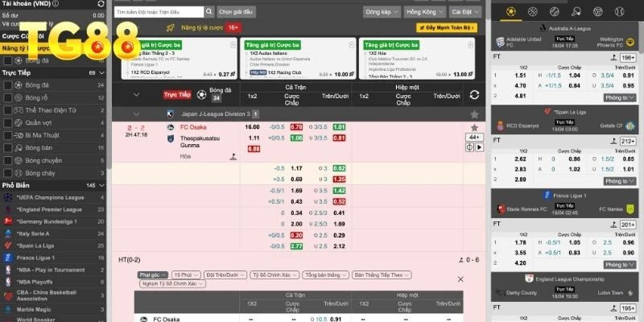Click the 16+ boosted odds badge
This screenshot has width=644, height=322.
pos(233,28)
